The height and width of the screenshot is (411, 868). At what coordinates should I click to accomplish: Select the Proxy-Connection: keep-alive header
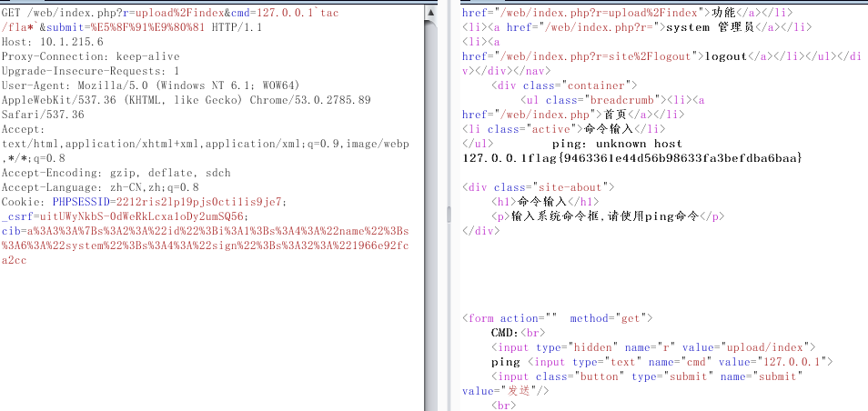90,56
